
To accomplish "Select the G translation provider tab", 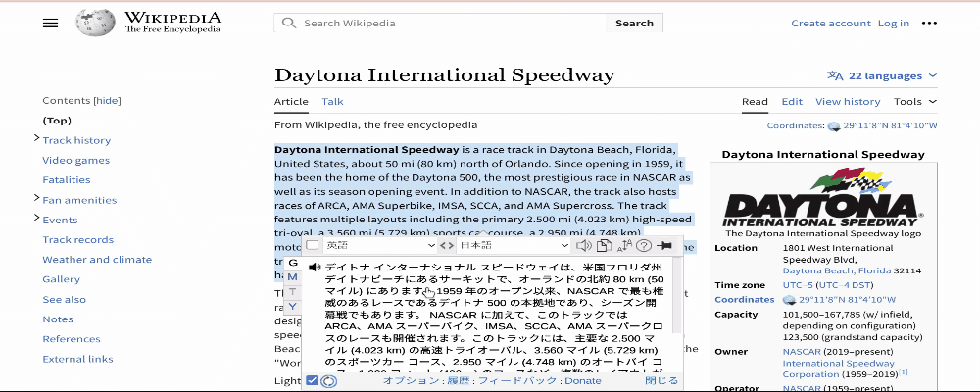I will pos(292,263).
